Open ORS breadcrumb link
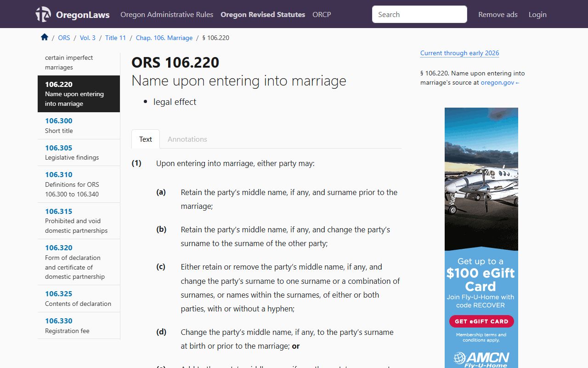 pyautogui.click(x=64, y=38)
